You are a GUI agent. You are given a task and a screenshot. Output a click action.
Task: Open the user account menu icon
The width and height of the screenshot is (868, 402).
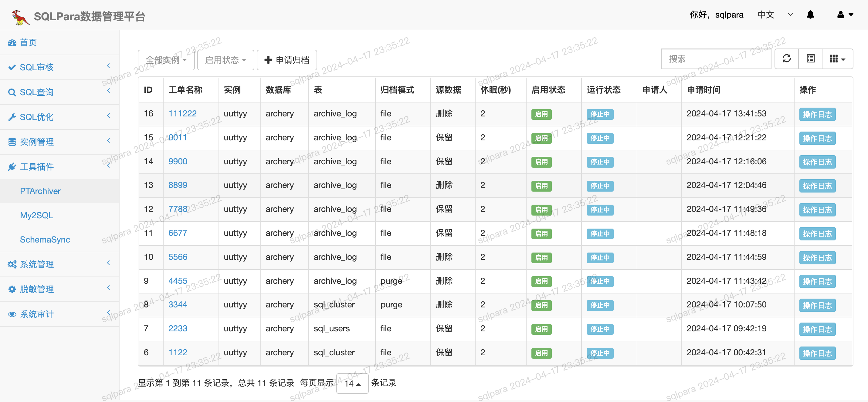(844, 15)
